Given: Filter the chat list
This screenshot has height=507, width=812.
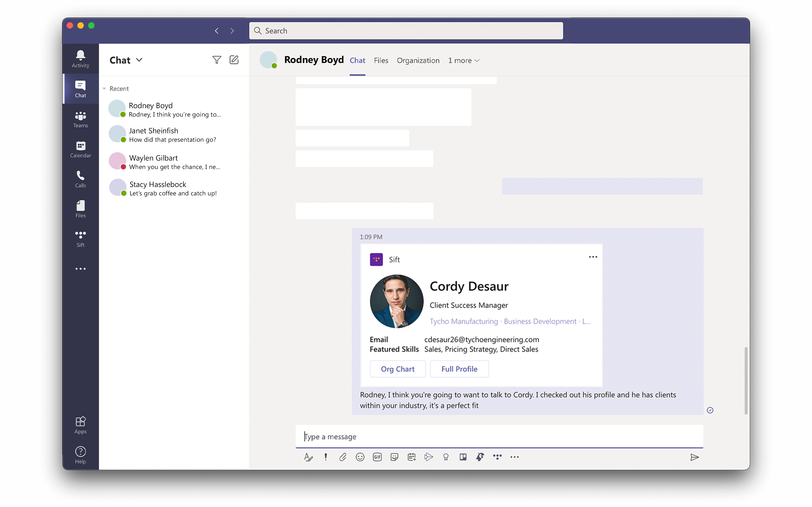Looking at the screenshot, I should coord(217,59).
